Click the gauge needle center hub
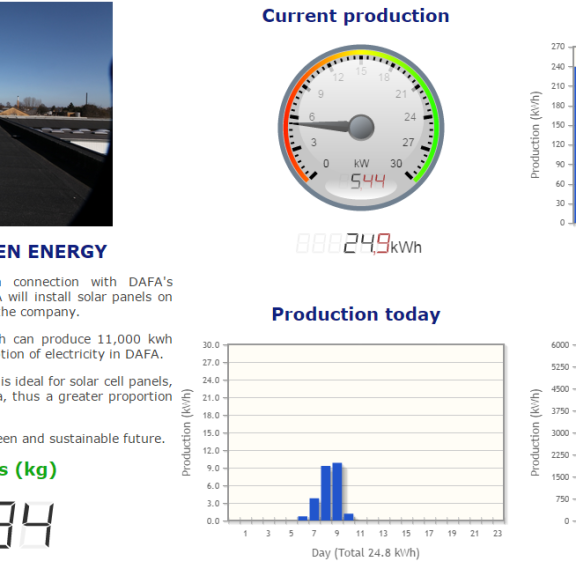This screenshot has height=576, width=576. point(361,127)
